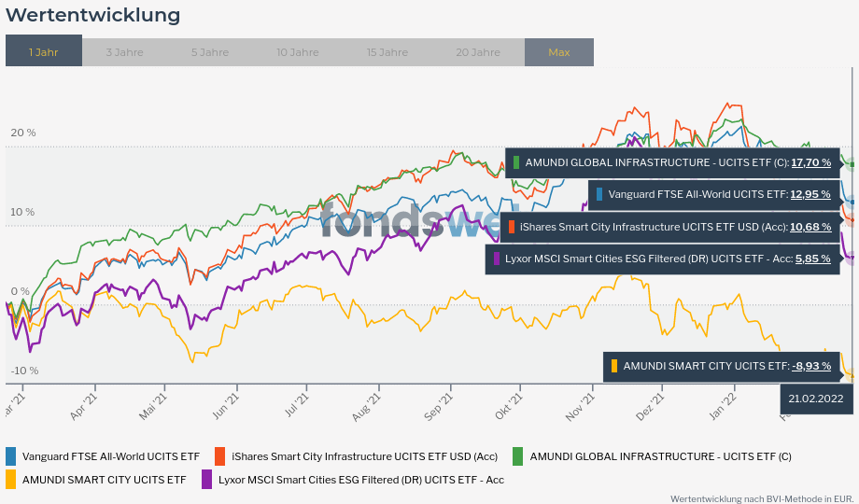Click the yellow Amundi Smart City swatch
This screenshot has width=859, height=504.
pos(11,480)
